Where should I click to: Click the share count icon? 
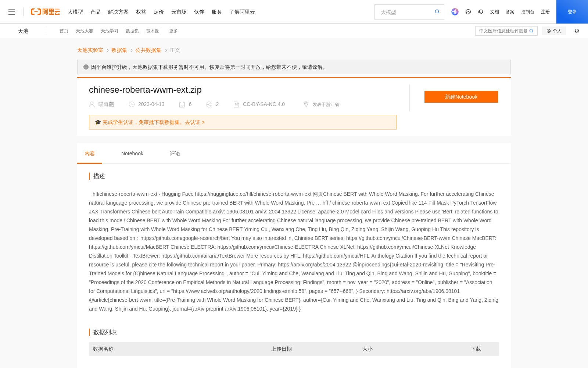pos(209,105)
